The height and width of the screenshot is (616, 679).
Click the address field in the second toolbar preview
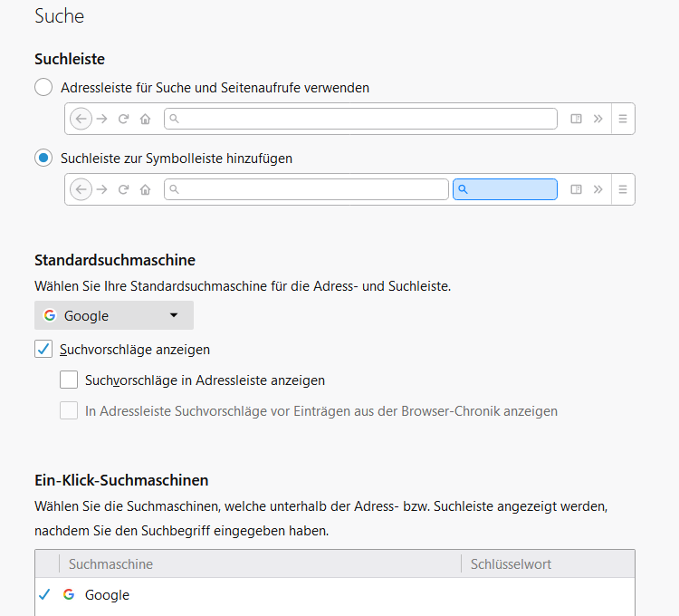click(308, 189)
